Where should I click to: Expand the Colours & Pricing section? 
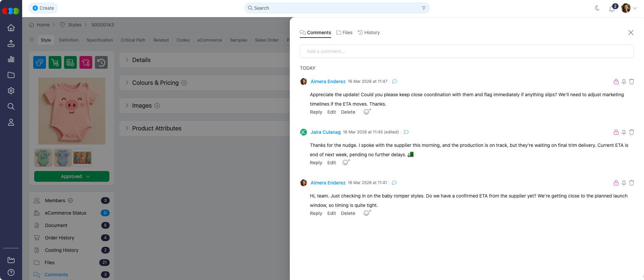point(127,82)
